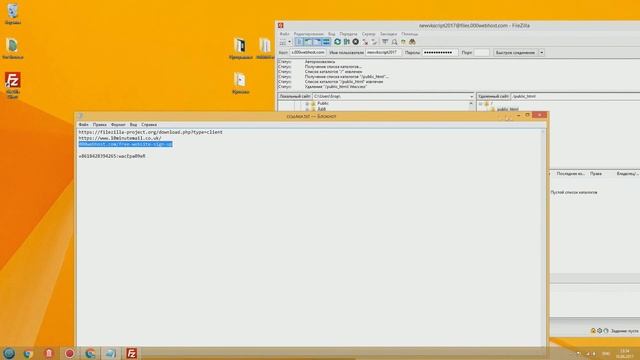Click the queue status text at FileZilla bottom

pos(624,331)
